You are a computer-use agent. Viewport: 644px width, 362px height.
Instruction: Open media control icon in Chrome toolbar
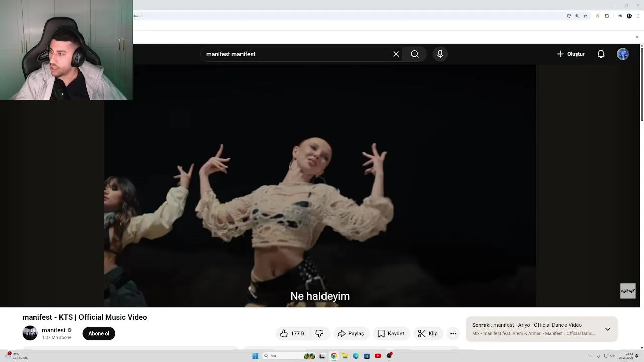pyautogui.click(x=620, y=16)
